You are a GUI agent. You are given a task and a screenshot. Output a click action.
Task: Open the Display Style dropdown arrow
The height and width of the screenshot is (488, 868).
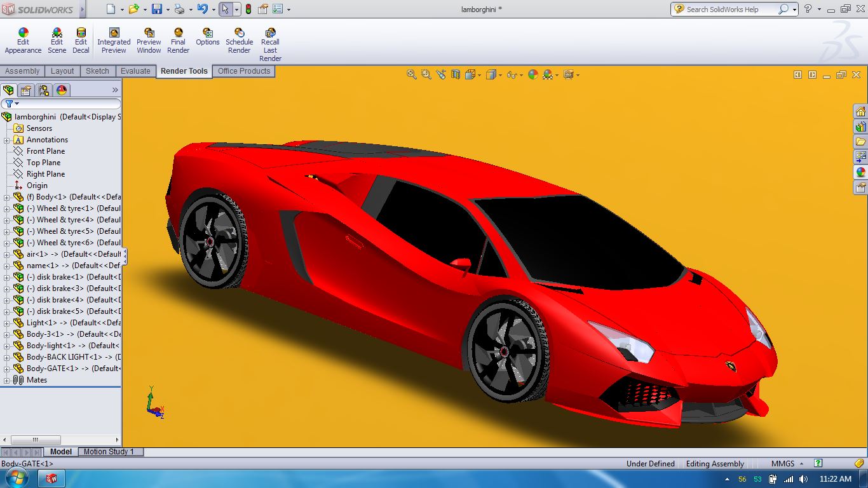501,75
